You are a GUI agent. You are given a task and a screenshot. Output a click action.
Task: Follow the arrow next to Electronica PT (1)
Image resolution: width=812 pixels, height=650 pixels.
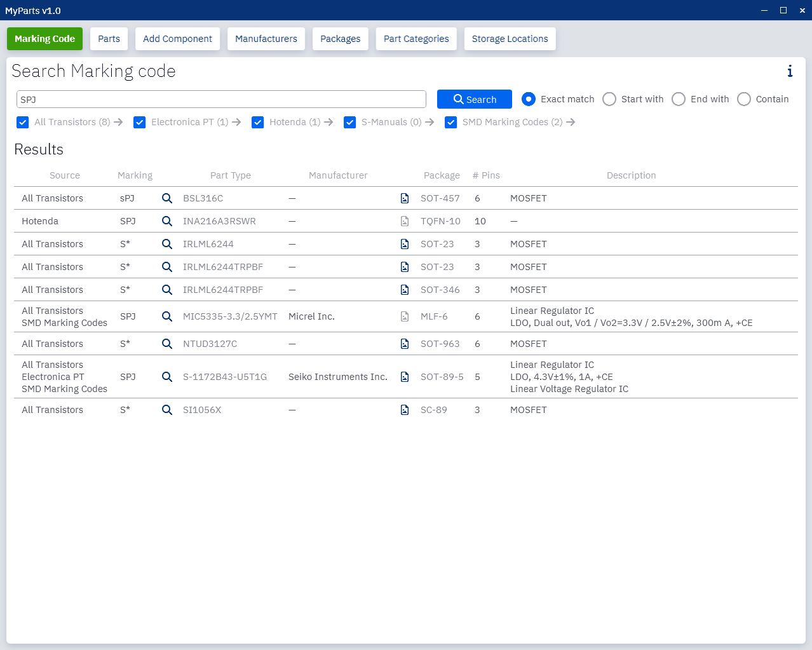(x=236, y=122)
